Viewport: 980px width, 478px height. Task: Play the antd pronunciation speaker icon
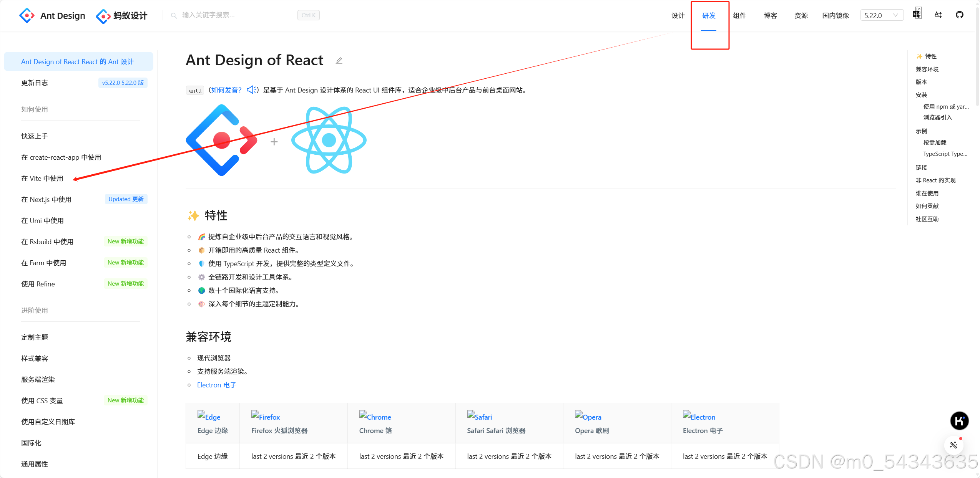click(252, 90)
